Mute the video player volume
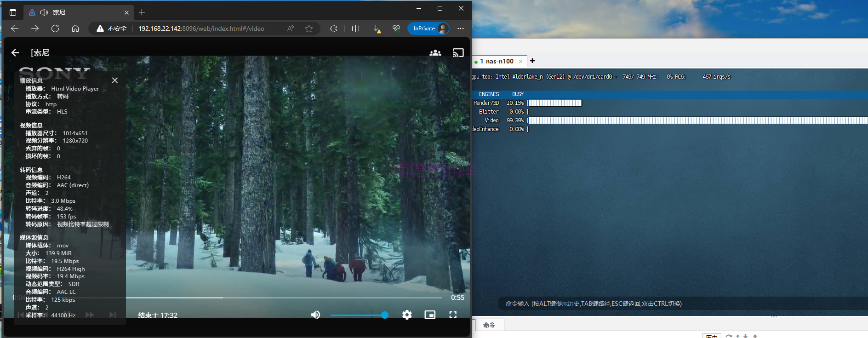868x338 pixels. pos(315,315)
